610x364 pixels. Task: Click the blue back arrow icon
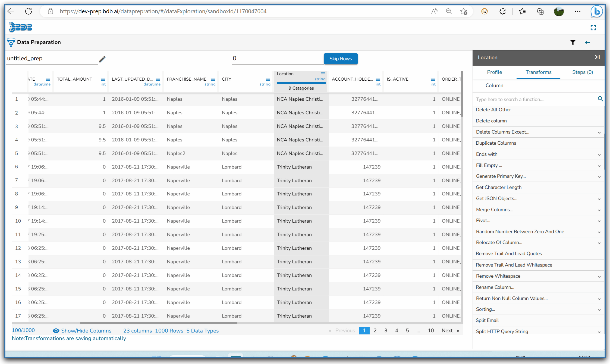[587, 42]
